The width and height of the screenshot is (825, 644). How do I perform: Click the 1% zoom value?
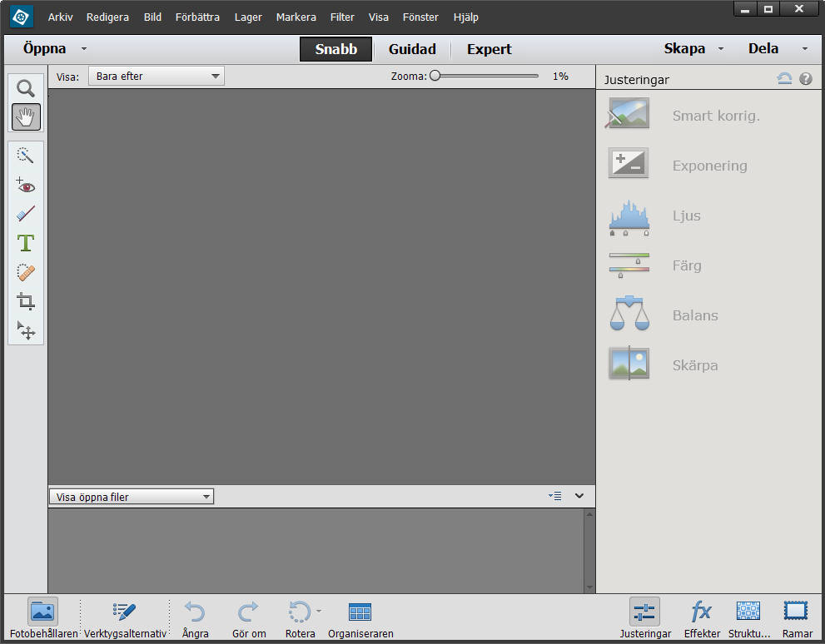560,77
